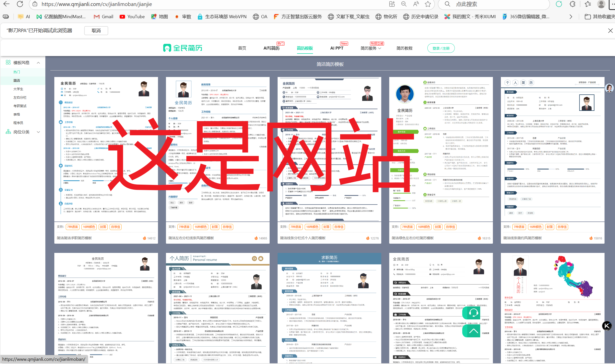The height and width of the screenshot is (364, 615).
Task: Open browser extensions puzzle icon
Action: coord(572,4)
